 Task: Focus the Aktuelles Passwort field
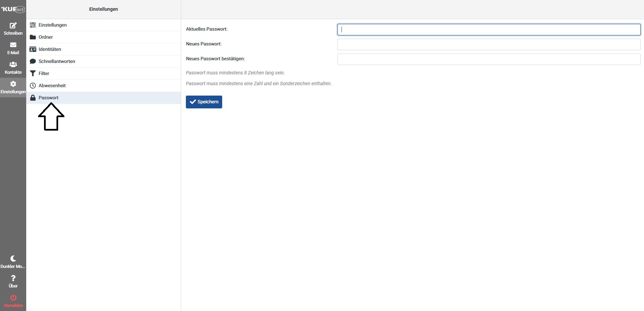point(489,30)
